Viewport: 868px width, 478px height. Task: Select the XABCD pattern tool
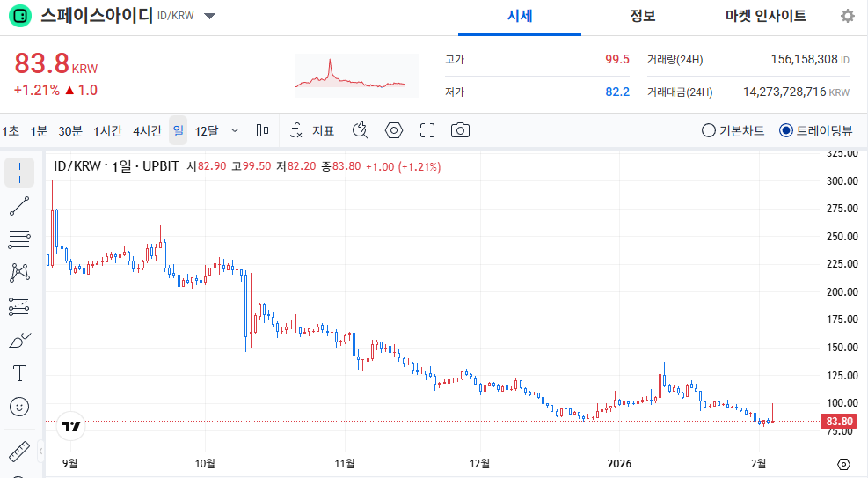pyautogui.click(x=19, y=273)
